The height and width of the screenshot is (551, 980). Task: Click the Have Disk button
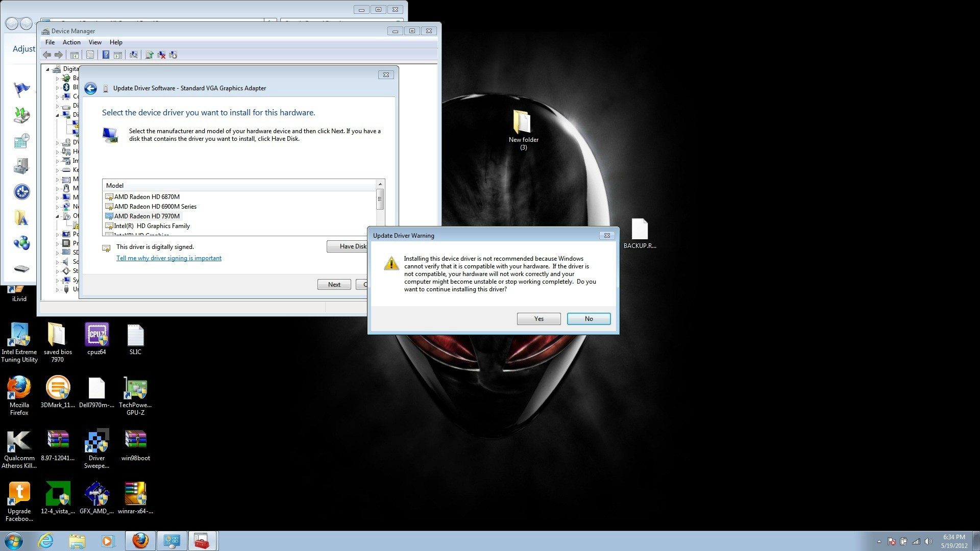tap(348, 246)
